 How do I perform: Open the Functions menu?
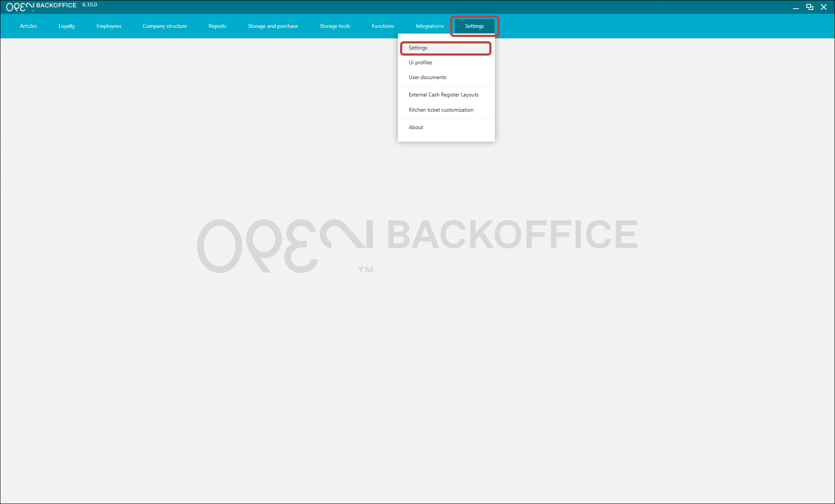383,26
